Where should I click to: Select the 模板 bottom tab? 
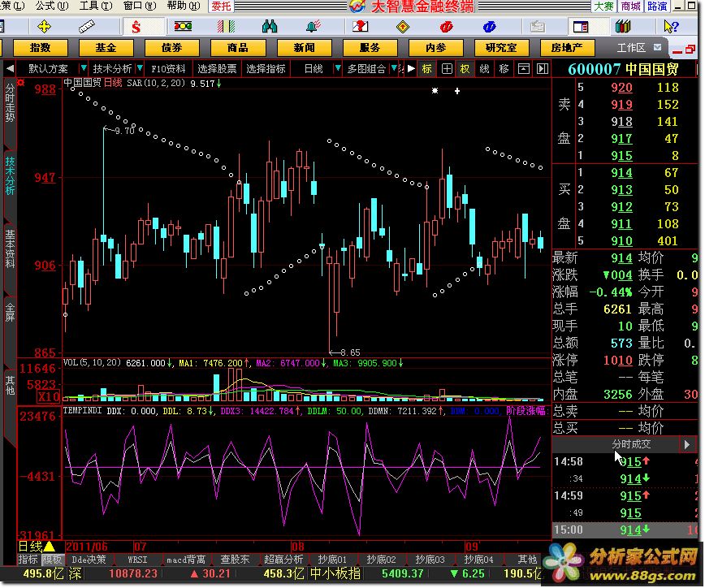coord(52,560)
